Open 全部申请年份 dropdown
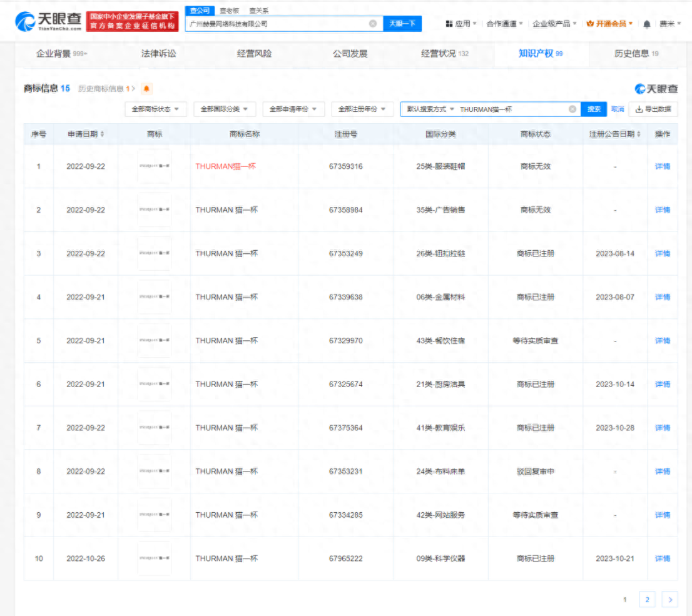The height and width of the screenshot is (616, 692). click(x=293, y=109)
